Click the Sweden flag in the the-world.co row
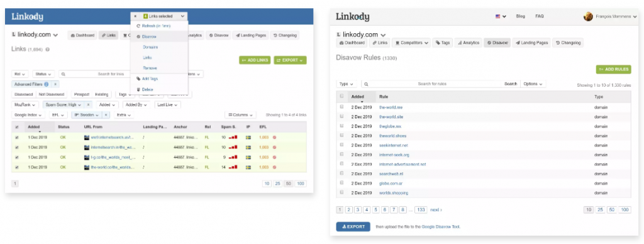Screen dimensions: 644x244 click(x=248, y=167)
